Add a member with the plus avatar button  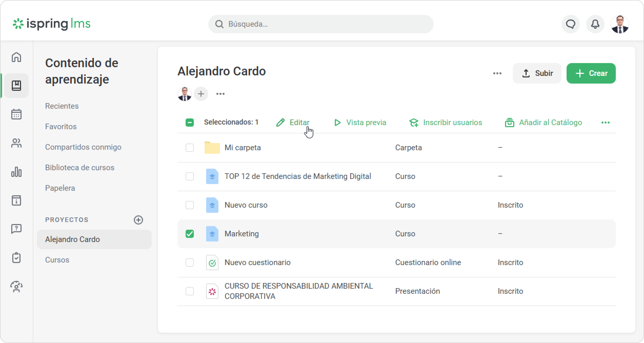click(x=201, y=94)
